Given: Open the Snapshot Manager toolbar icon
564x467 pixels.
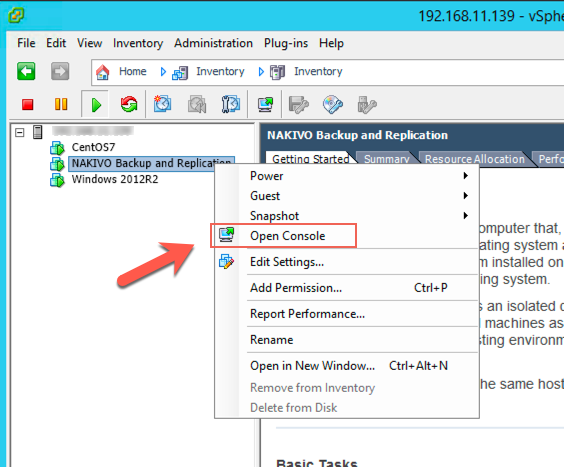Looking at the screenshot, I should [231, 104].
